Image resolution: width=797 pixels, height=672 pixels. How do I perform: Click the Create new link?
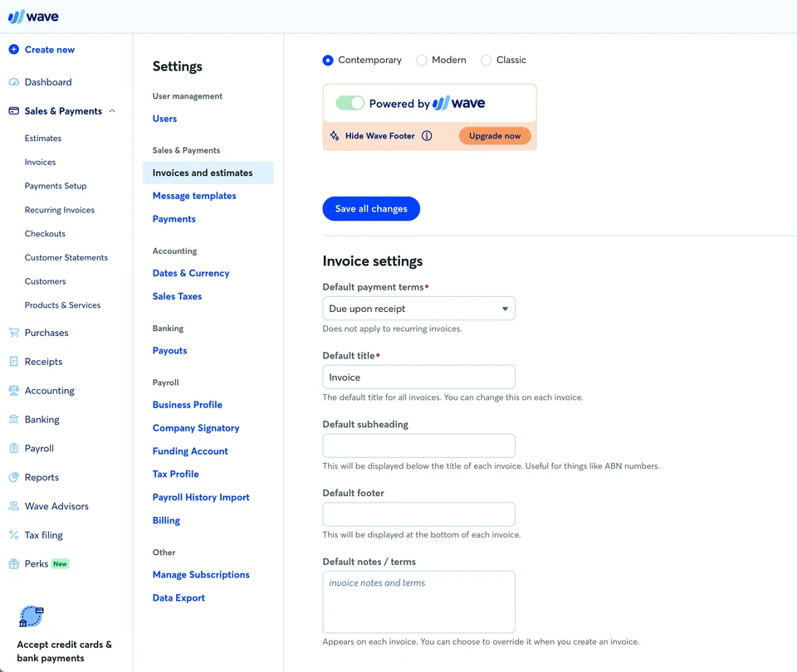[x=49, y=49]
